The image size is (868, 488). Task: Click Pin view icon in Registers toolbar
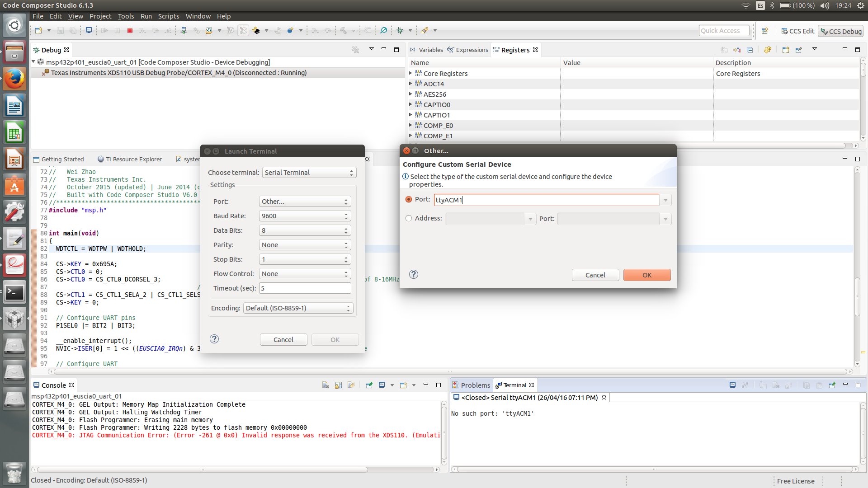coord(799,50)
